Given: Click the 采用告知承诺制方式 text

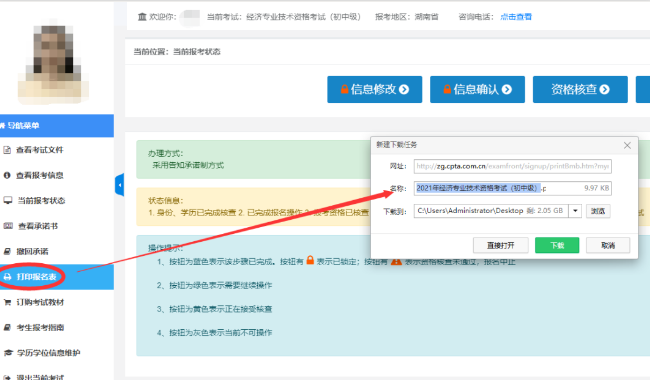Looking at the screenshot, I should (x=188, y=165).
